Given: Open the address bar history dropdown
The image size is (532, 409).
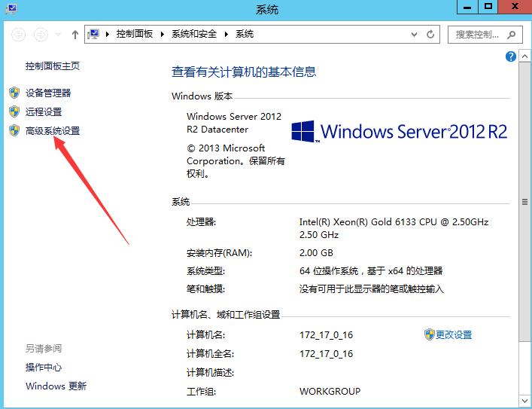Looking at the screenshot, I should pyautogui.click(x=414, y=35).
